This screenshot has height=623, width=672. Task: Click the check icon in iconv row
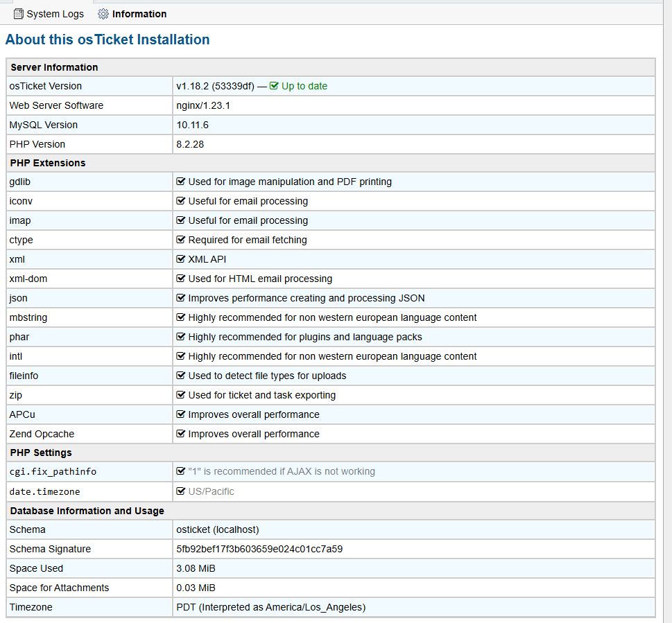click(180, 201)
